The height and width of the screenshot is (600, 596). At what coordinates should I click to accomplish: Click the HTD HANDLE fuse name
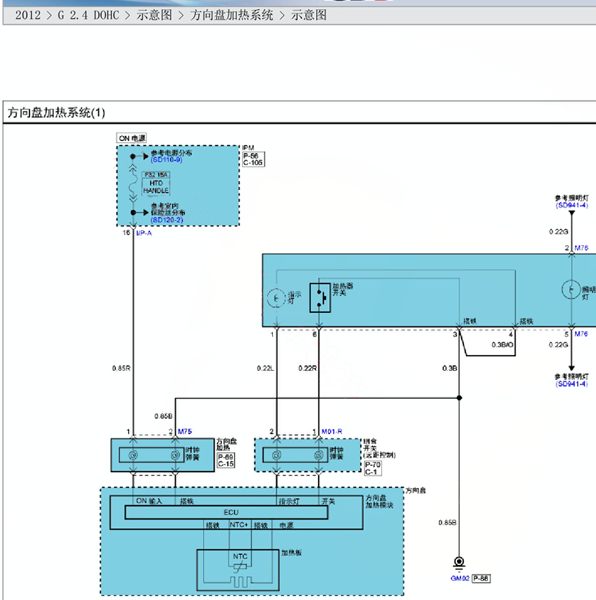(x=156, y=187)
